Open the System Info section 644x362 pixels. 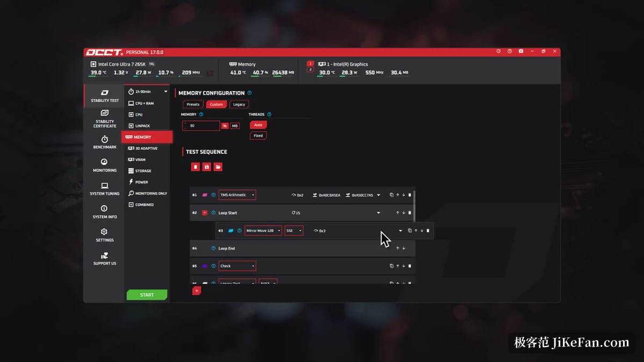pyautogui.click(x=105, y=212)
